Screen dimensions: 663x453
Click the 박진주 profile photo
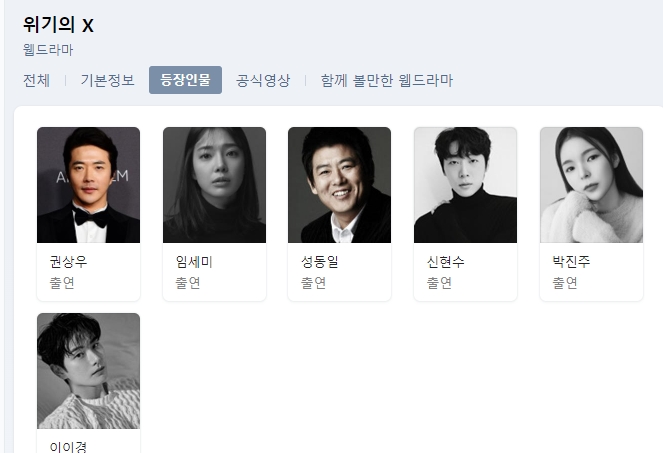591,185
